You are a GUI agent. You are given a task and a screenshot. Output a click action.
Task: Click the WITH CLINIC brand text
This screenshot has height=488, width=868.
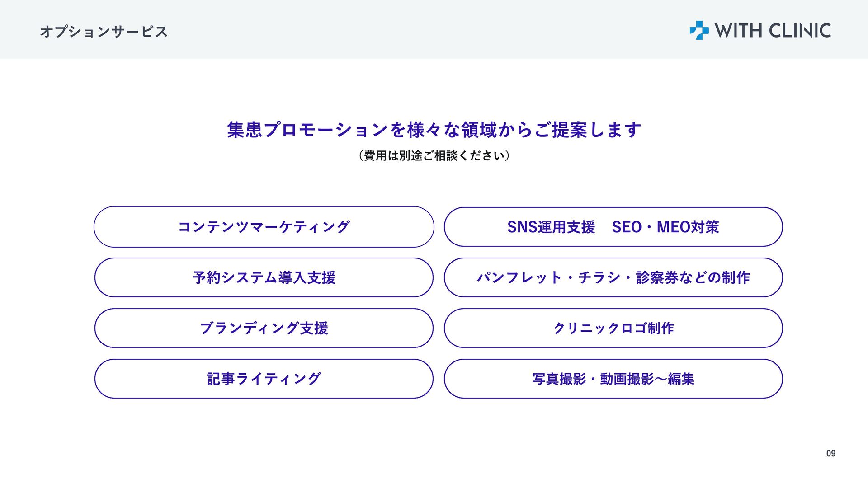[773, 31]
